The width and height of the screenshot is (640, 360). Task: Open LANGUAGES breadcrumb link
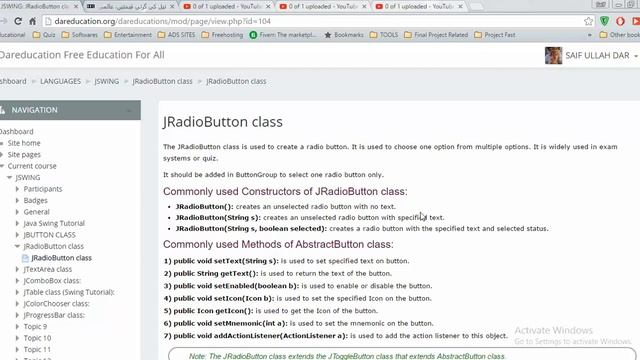pos(60,81)
